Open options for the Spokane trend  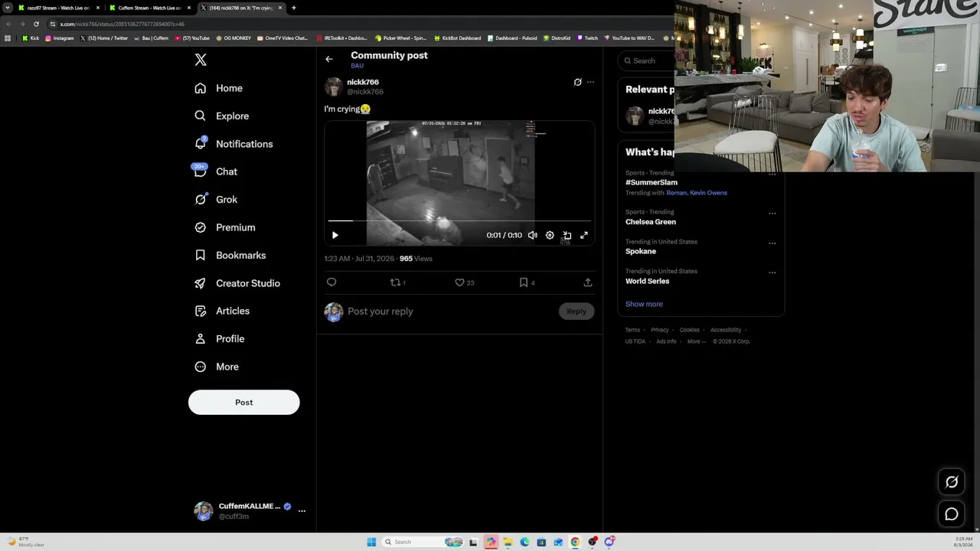tap(773, 243)
